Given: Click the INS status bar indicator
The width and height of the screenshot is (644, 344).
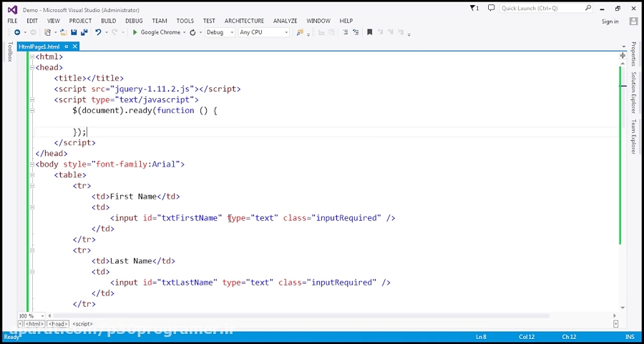Looking at the screenshot, I should point(630,337).
